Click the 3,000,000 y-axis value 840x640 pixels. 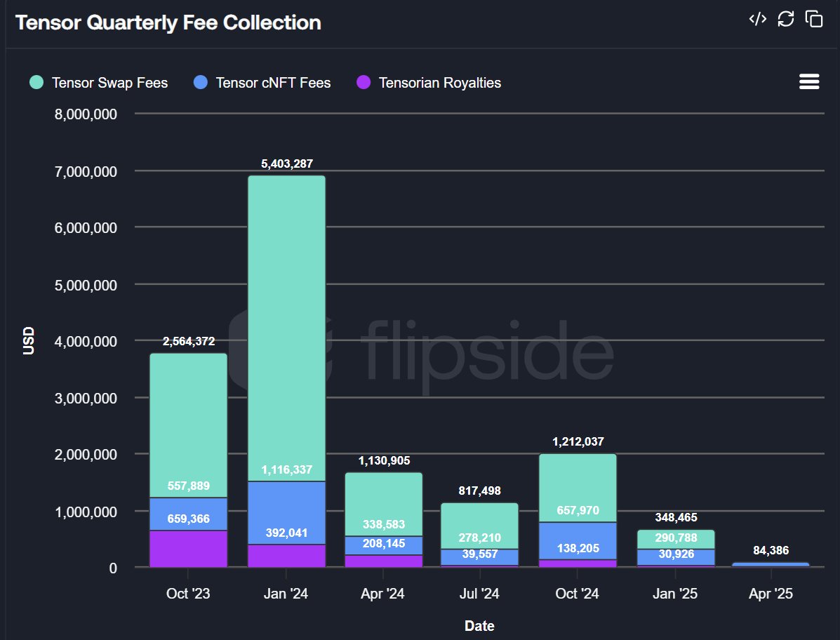pos(86,398)
